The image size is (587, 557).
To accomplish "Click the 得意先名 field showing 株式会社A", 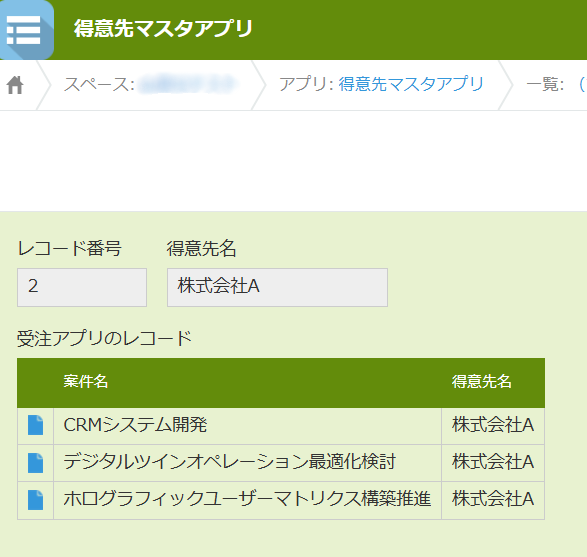I will pyautogui.click(x=277, y=287).
